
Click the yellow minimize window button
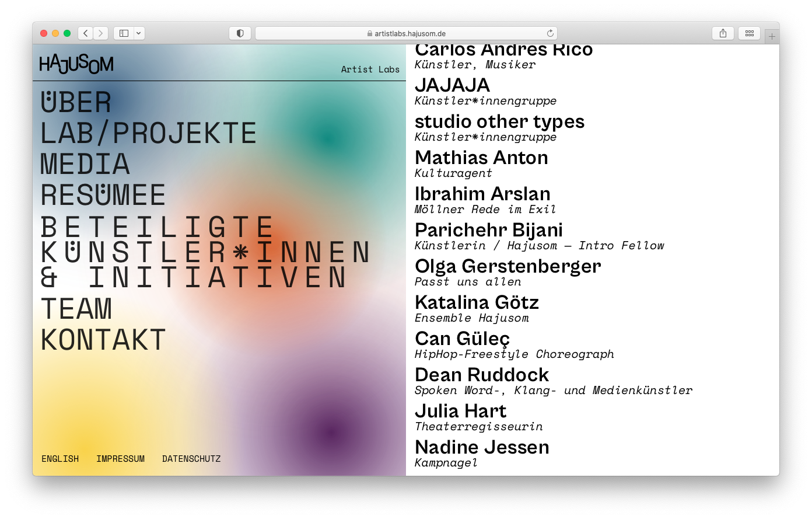click(x=55, y=33)
